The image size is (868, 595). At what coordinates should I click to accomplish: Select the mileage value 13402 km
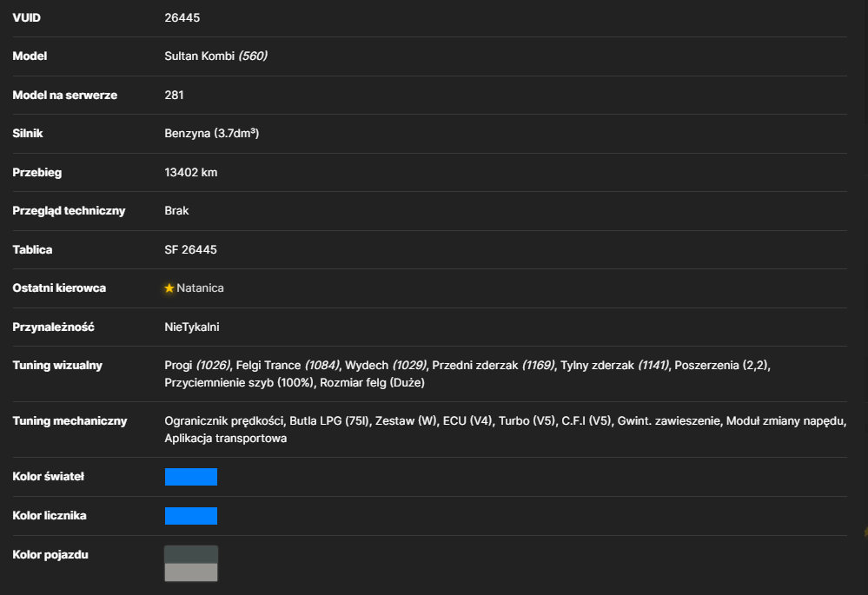(191, 172)
